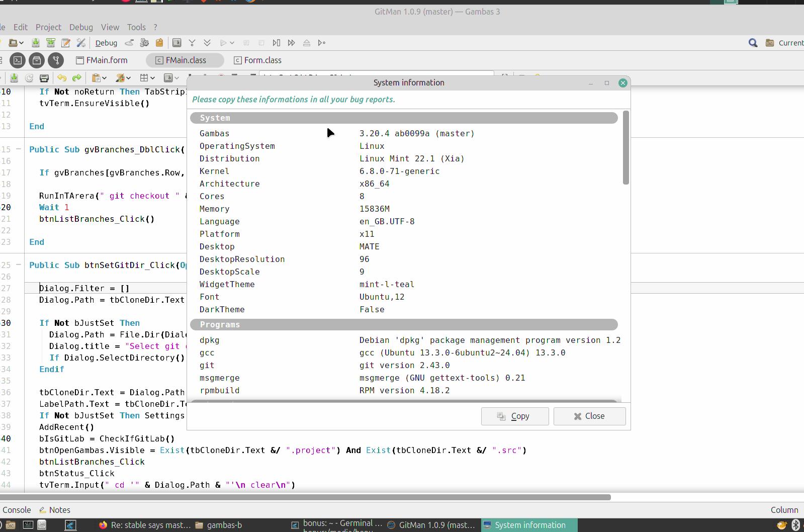
Task: Click the Close button in System information
Action: [589, 416]
